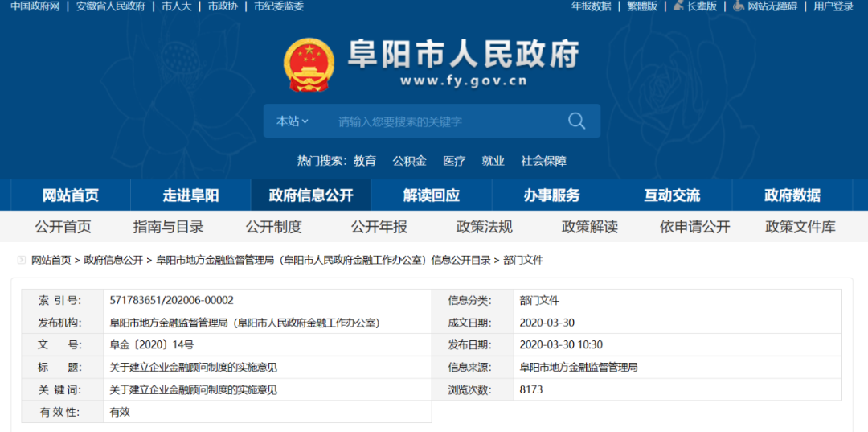Open 走进阜阳 nav tab
This screenshot has width=868, height=432.
coord(191,195)
